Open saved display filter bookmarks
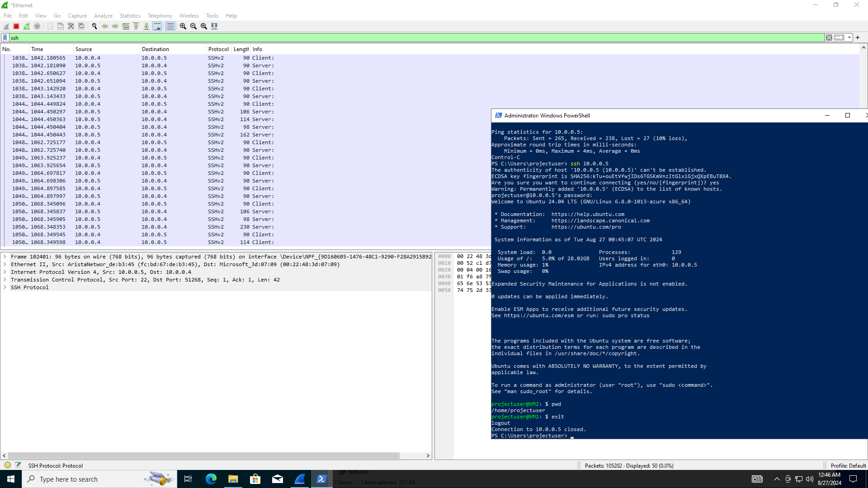The width and height of the screenshot is (868, 488). coord(4,38)
